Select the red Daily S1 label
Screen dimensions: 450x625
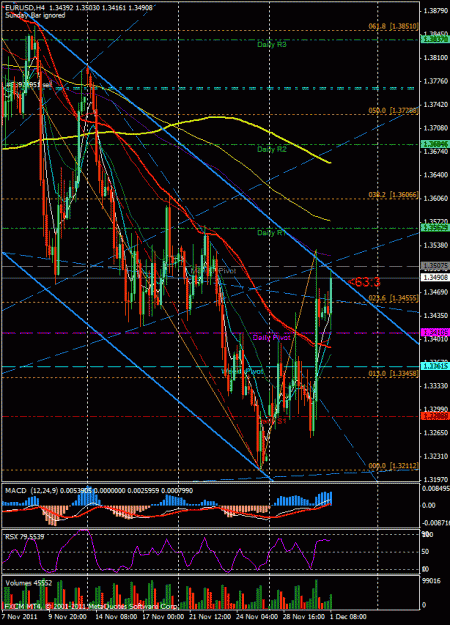(273, 421)
